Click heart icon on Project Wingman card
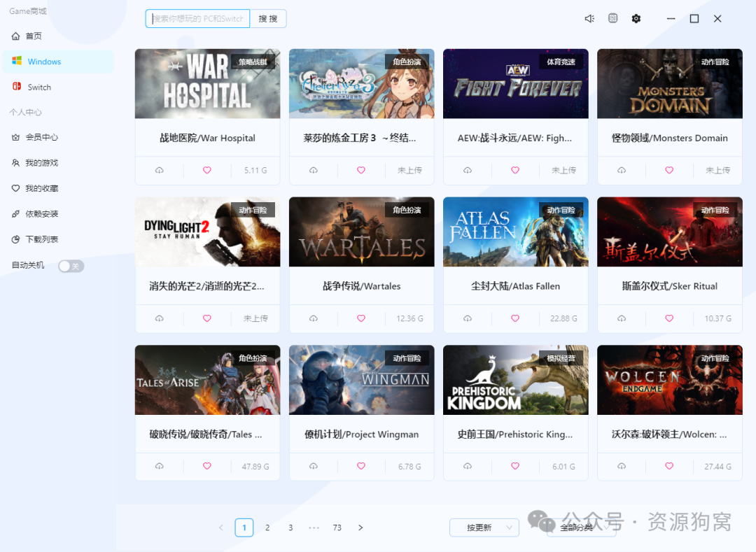Screen dimensions: 756x552 pos(361,466)
